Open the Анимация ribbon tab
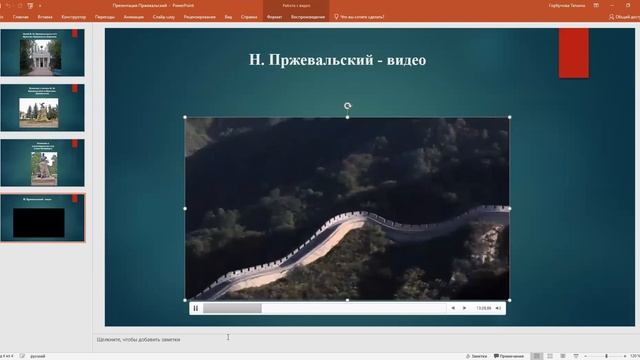The image size is (640, 360). (x=133, y=17)
